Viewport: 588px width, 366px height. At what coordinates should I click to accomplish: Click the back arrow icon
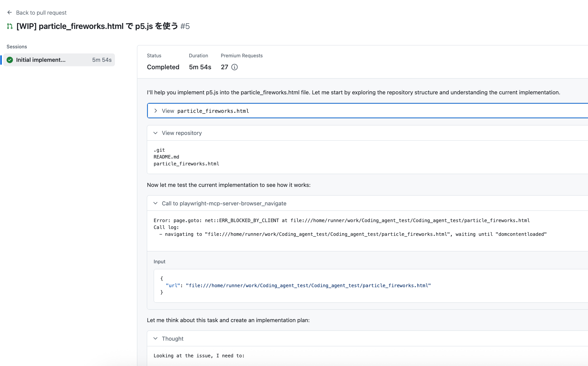10,13
